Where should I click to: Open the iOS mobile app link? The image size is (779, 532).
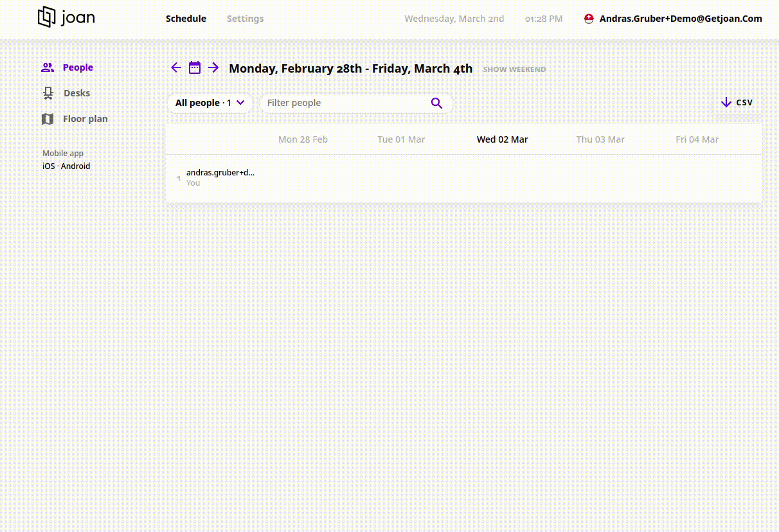coord(48,166)
